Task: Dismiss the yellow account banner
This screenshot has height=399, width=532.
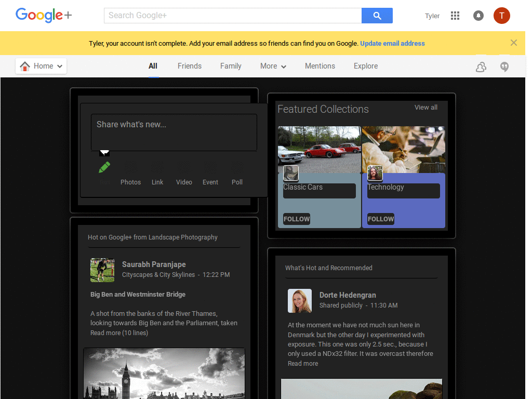Action: pos(514,43)
